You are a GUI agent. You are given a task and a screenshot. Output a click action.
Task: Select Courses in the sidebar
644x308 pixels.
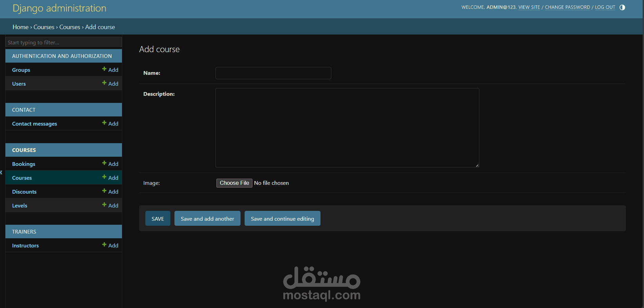22,178
